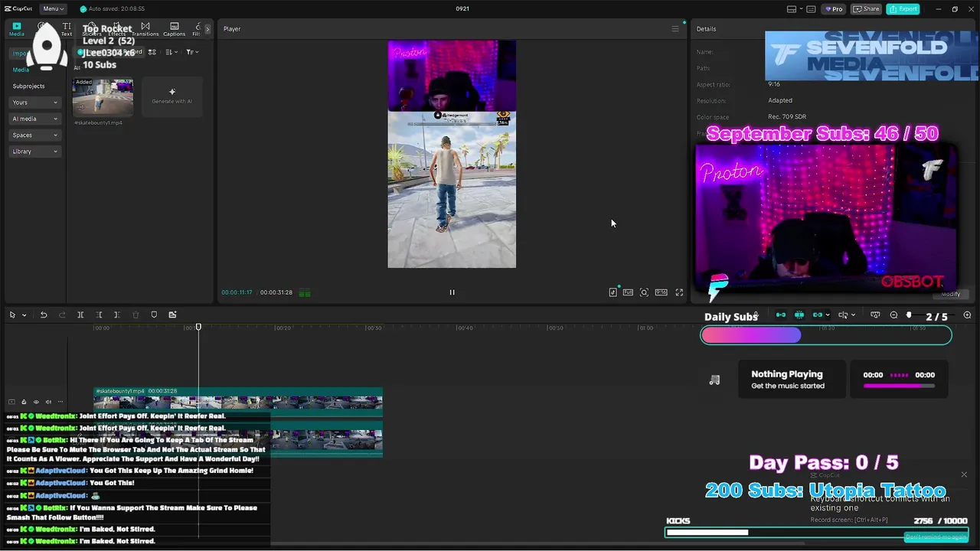The width and height of the screenshot is (980, 551).
Task: Delete right of playhead
Action: [116, 315]
